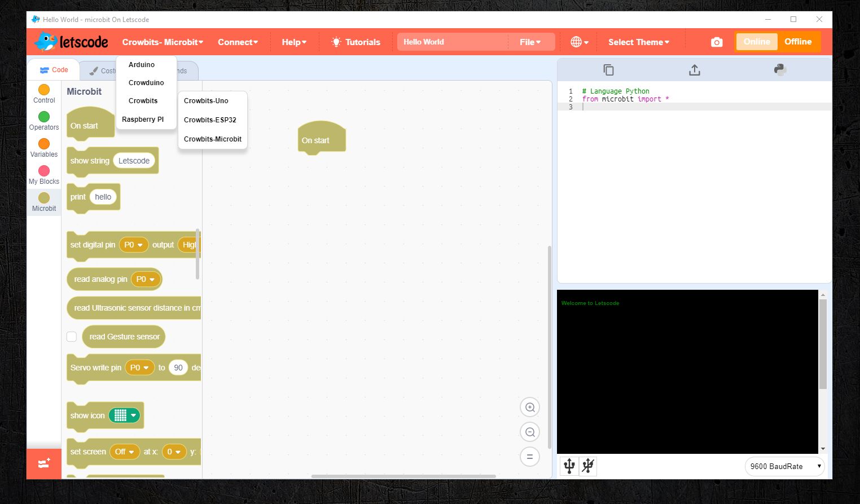
Task: Click the Costumes tab
Action: [102, 70]
